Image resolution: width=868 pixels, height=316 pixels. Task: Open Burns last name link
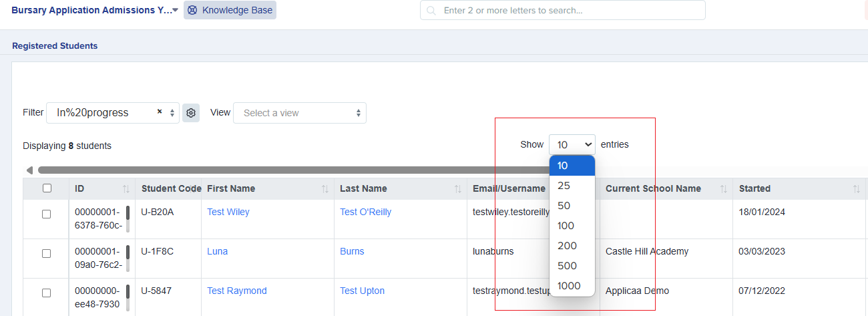coord(352,251)
